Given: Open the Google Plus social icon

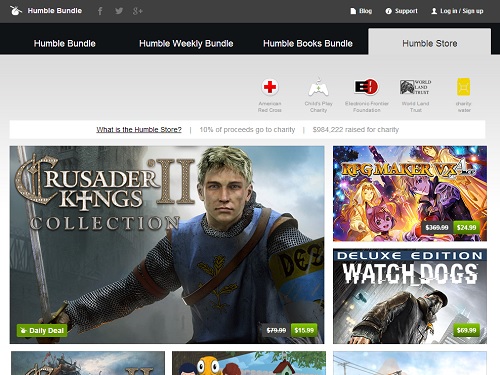Looking at the screenshot, I should pyautogui.click(x=138, y=11).
